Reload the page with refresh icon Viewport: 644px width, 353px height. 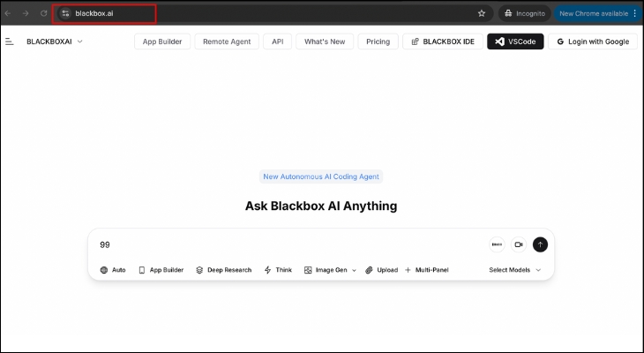click(x=43, y=13)
